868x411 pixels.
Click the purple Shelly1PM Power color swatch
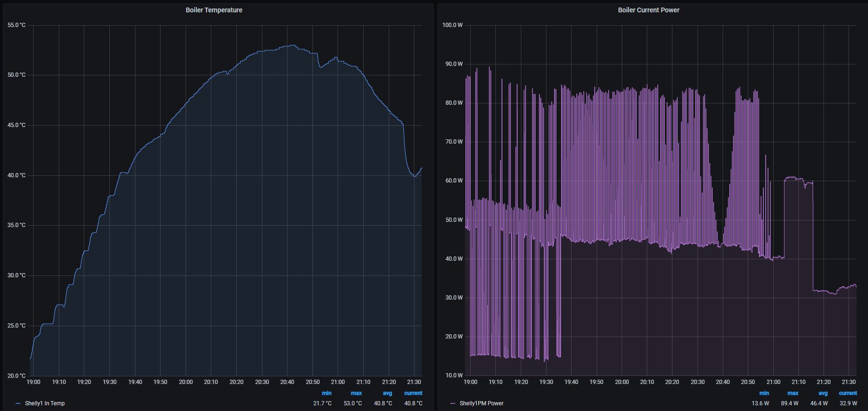[x=453, y=403]
